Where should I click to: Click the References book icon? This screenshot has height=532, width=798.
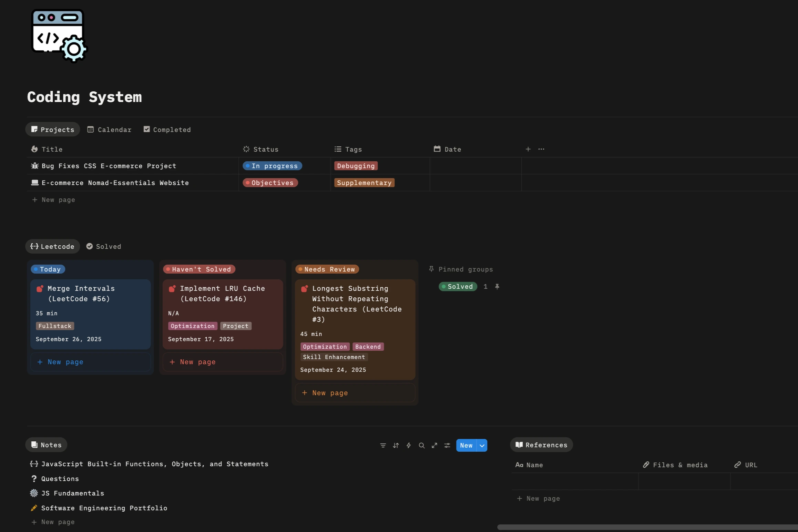[x=520, y=444]
